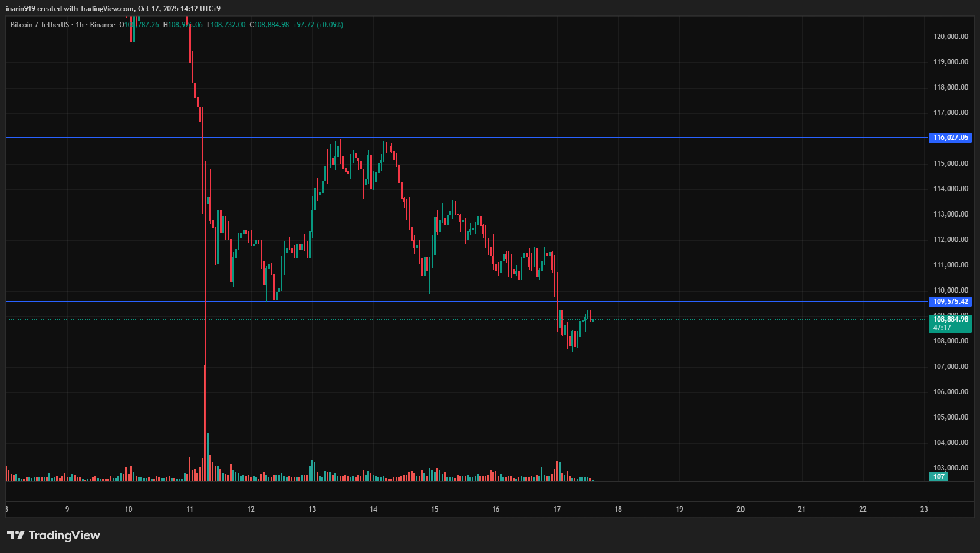Click date 20 on the time axis
Viewport: 980px width, 553px height.
(x=741, y=509)
